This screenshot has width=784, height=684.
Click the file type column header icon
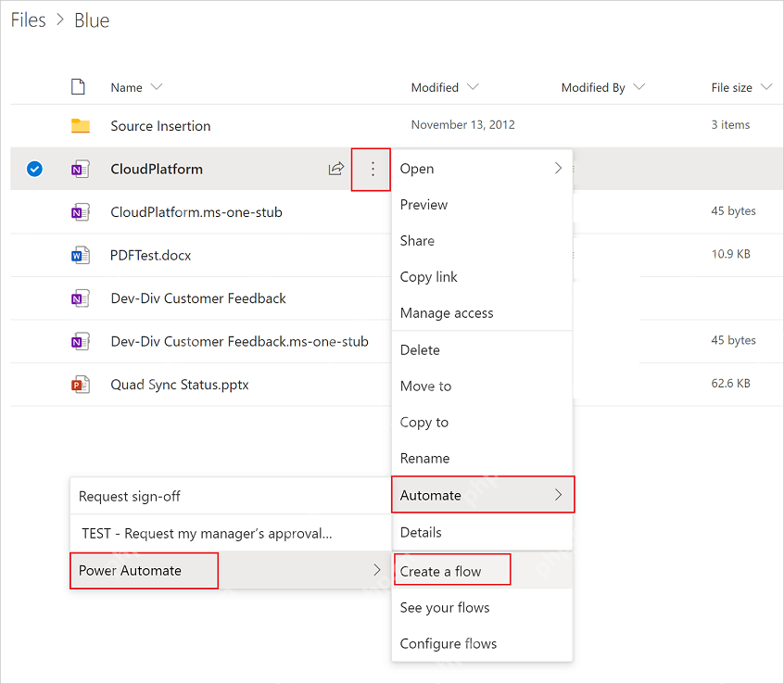[78, 87]
